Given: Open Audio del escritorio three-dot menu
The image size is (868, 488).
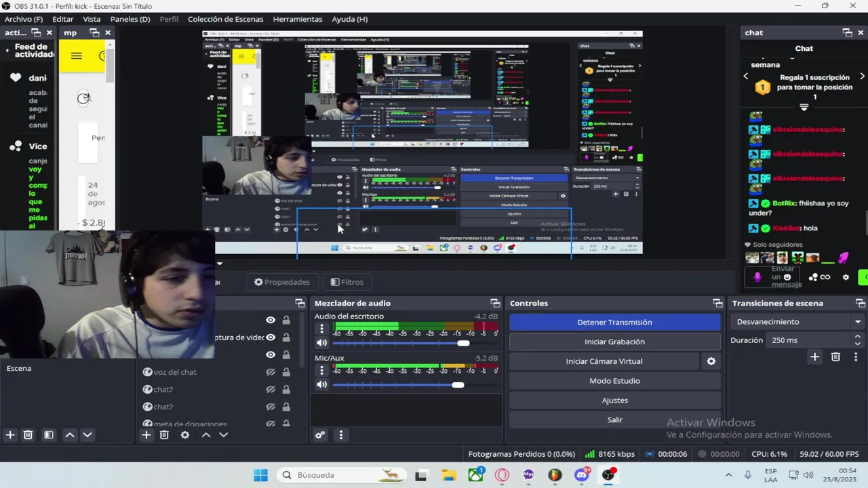Looking at the screenshot, I should [x=321, y=329].
